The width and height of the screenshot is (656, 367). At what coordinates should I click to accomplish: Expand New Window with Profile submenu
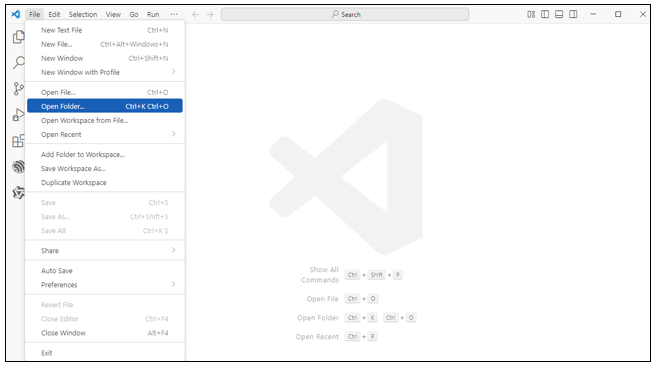click(x=105, y=72)
